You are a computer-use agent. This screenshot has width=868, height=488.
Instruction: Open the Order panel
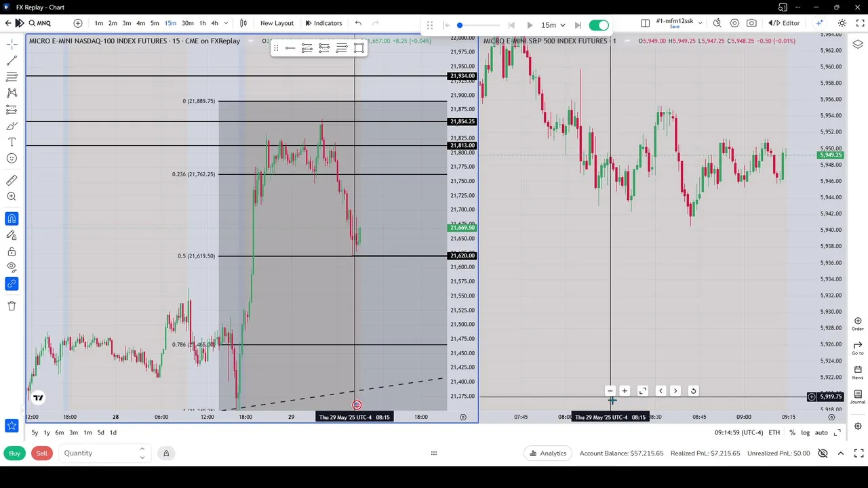[x=858, y=323]
